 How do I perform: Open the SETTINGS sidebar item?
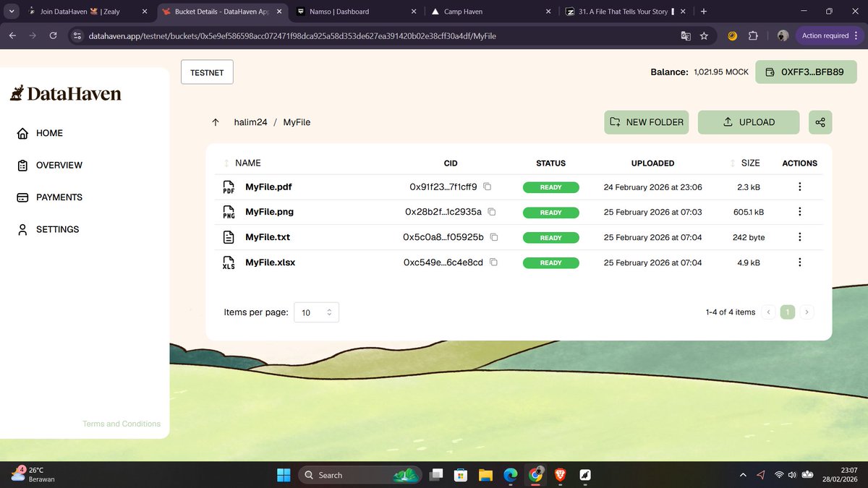[47, 229]
